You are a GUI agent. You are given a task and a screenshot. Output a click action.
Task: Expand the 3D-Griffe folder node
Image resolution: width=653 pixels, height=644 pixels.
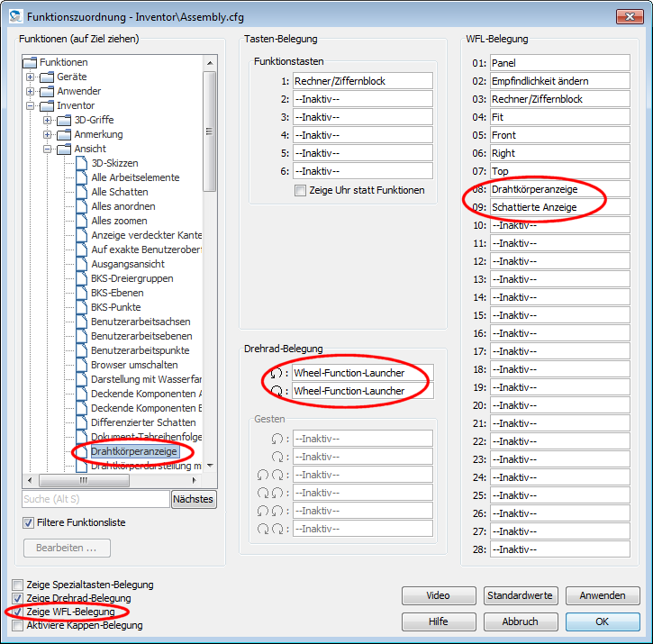coord(47,120)
